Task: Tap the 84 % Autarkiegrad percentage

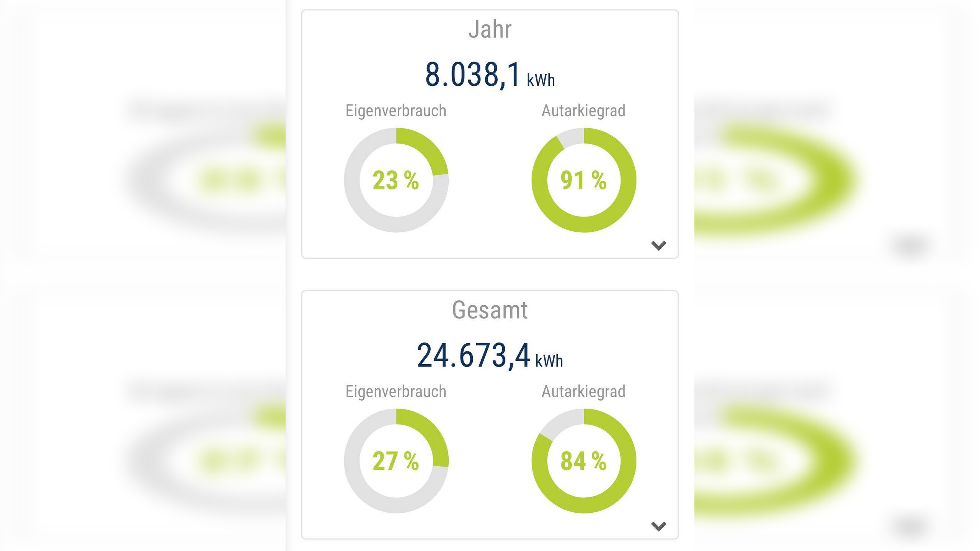Action: coord(583,461)
